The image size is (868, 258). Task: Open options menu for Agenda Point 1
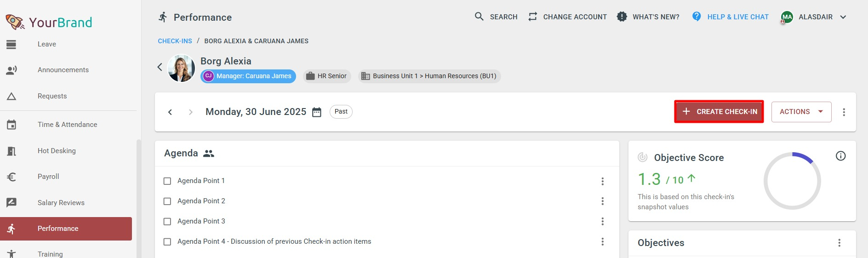[602, 181]
